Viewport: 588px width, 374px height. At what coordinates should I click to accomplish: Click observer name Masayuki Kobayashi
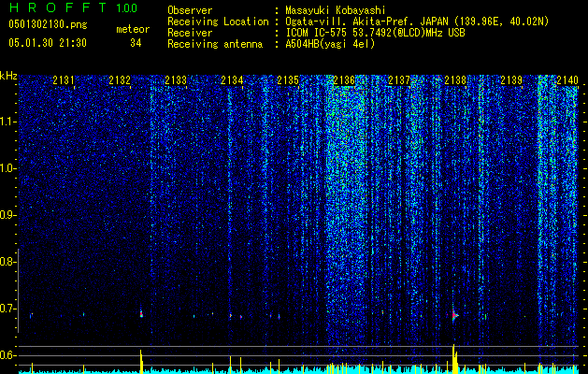coord(336,10)
